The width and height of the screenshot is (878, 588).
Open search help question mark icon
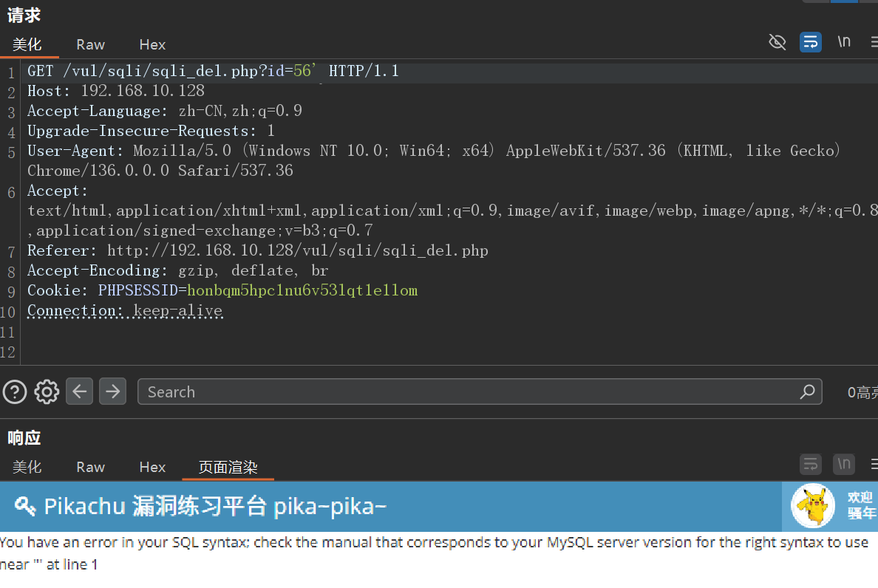[x=15, y=392]
